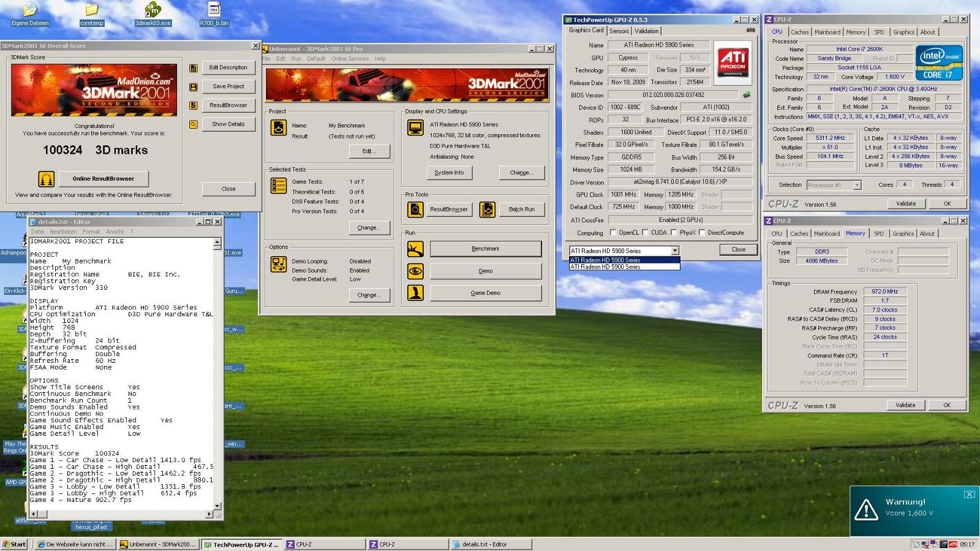Open the GPU selection dropdown in GPU-Z
Viewport: 980px width, 551px height.
(675, 251)
